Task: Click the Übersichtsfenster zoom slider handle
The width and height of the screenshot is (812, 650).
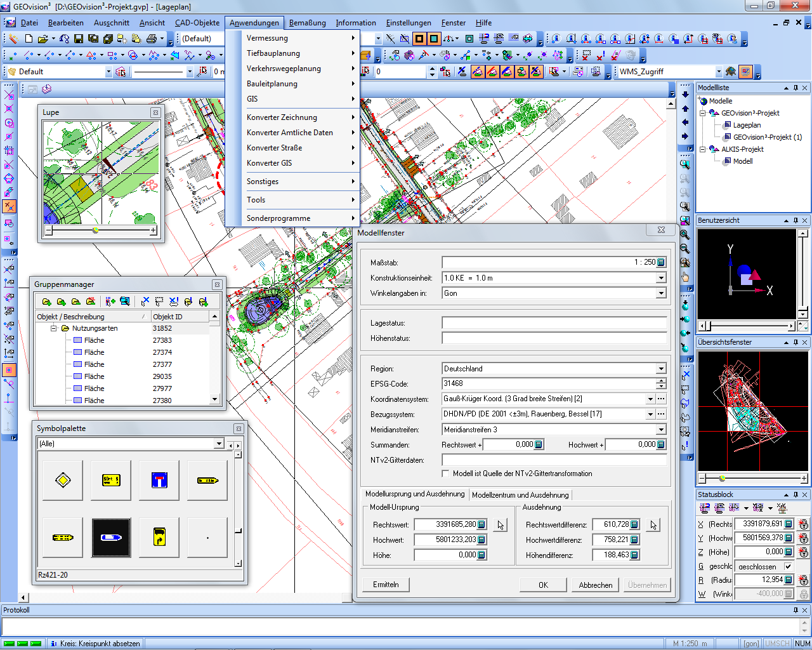Action: (722, 478)
